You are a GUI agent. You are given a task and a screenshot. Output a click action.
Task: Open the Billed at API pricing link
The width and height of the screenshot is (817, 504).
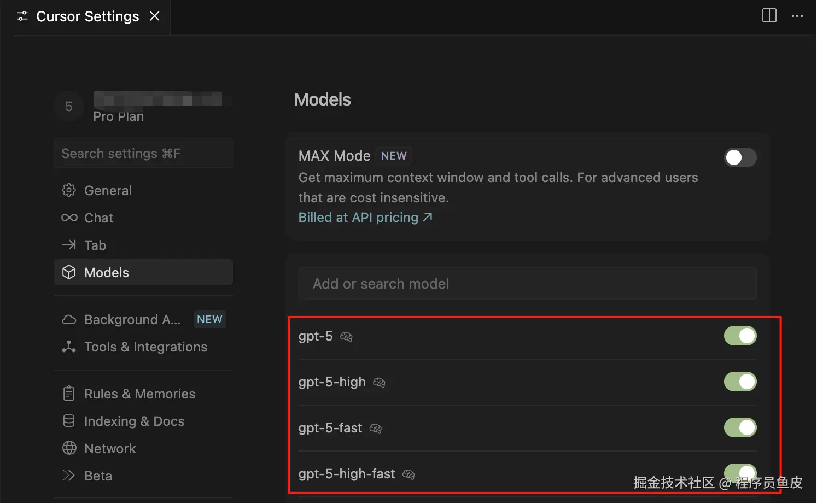(x=365, y=218)
